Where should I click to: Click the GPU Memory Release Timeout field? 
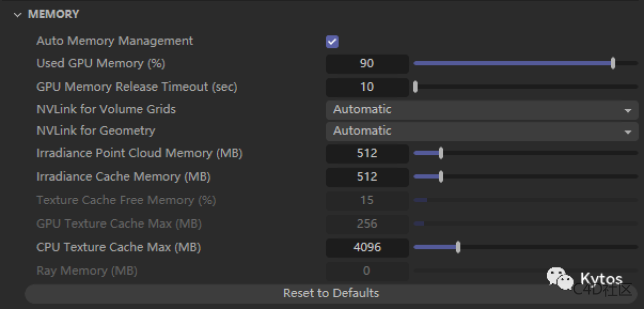tap(367, 87)
